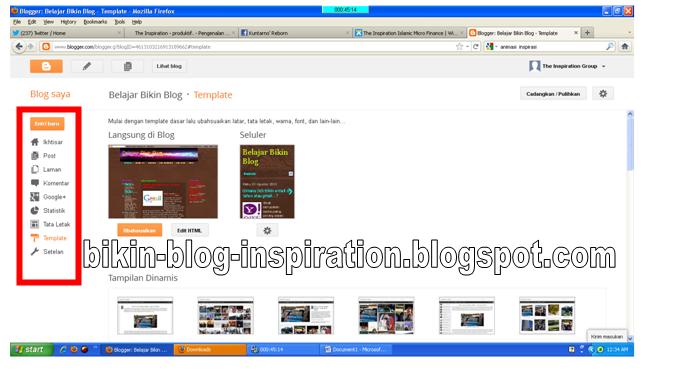683x388 pixels.
Task: Click the orange Entri baru button
Action: click(47, 124)
